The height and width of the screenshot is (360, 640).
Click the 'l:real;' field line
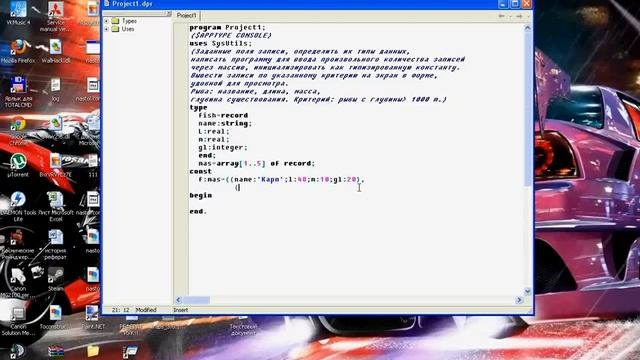point(214,131)
